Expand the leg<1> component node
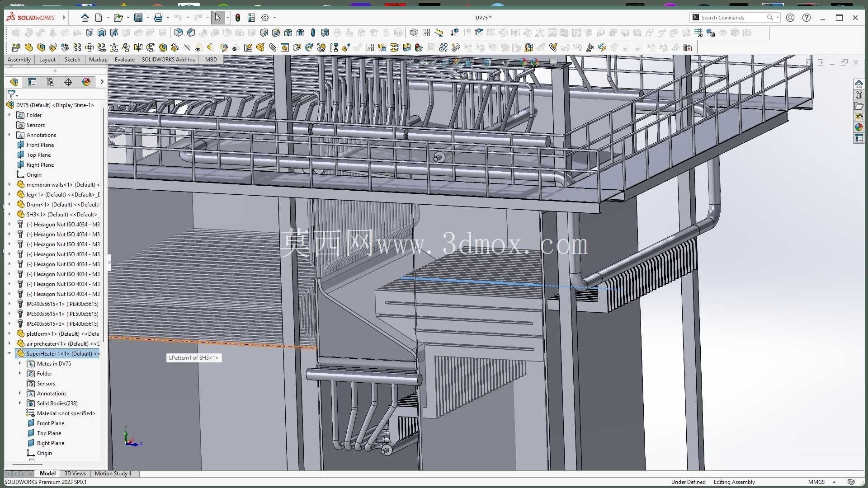 pyautogui.click(x=9, y=194)
